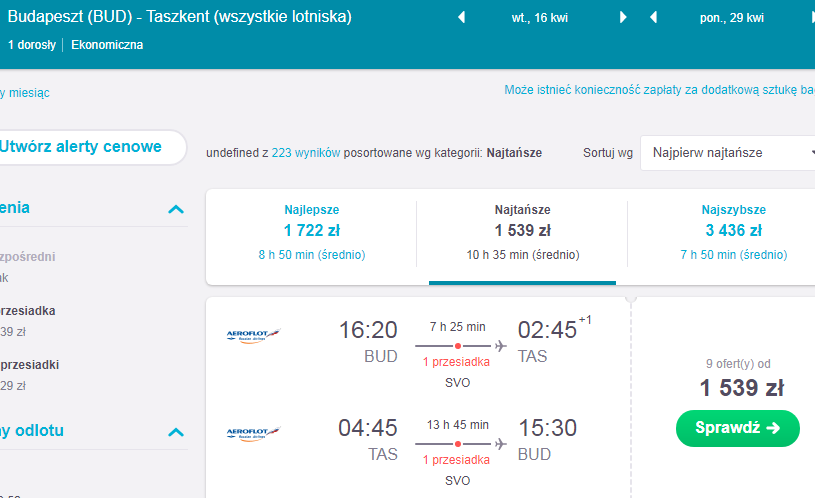815x498 pixels.
Task: Click the 7 h 25 min duration
Action: 457,327
